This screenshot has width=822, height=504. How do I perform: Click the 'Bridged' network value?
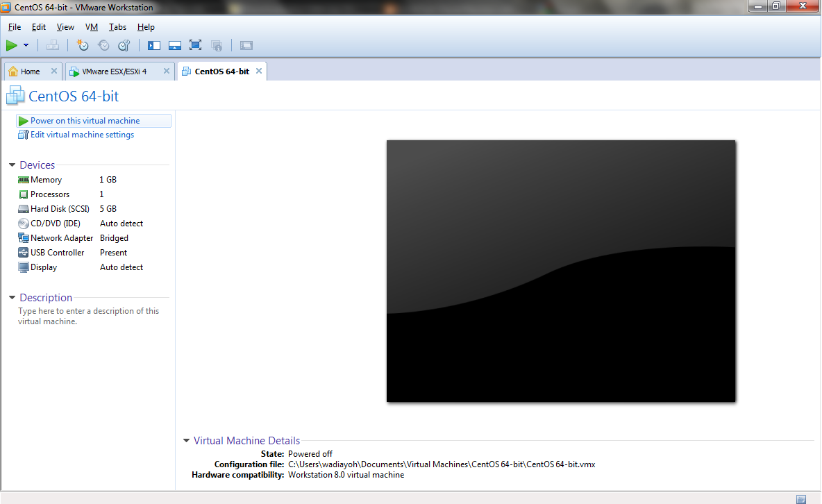115,238
